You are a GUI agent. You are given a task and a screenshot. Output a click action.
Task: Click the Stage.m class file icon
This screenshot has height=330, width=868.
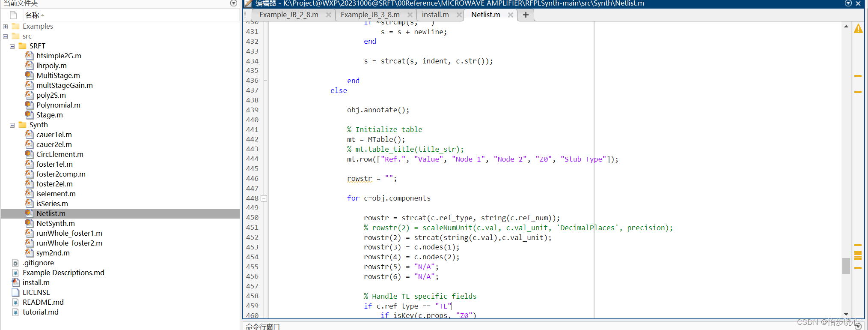pyautogui.click(x=29, y=115)
